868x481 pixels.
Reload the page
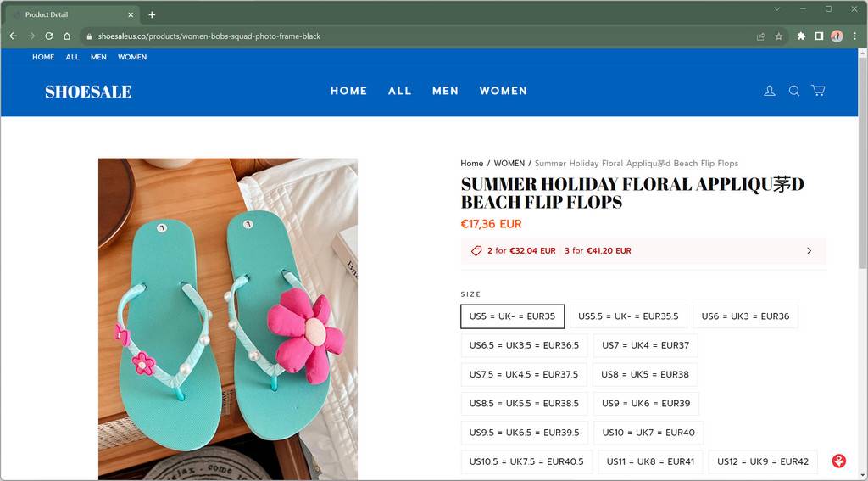[x=49, y=36]
